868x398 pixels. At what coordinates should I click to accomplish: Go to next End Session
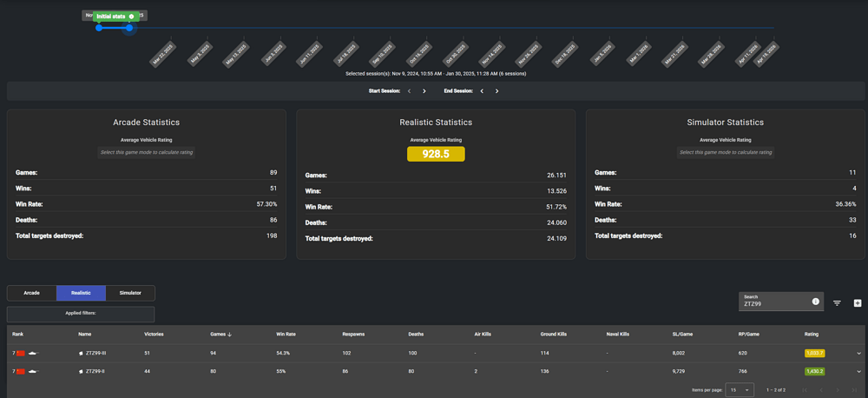click(496, 91)
